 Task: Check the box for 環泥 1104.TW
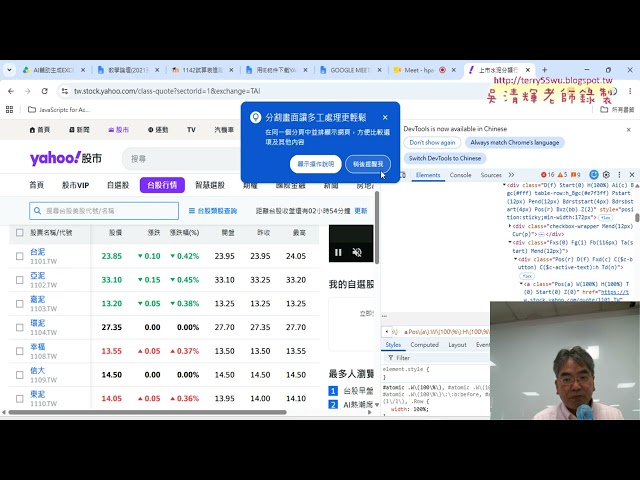pos(20,327)
